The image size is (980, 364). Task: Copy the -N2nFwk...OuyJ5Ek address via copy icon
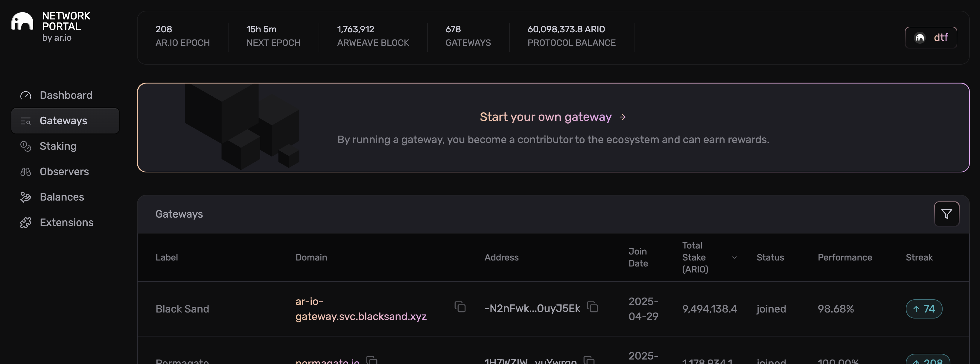592,307
